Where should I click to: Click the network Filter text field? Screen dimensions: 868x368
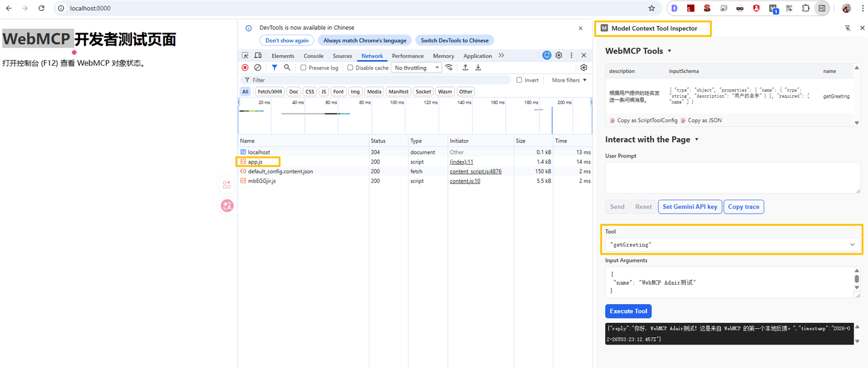pyautogui.click(x=377, y=80)
